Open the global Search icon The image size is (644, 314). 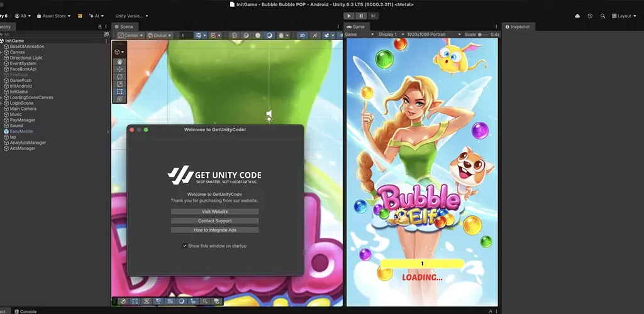click(602, 16)
